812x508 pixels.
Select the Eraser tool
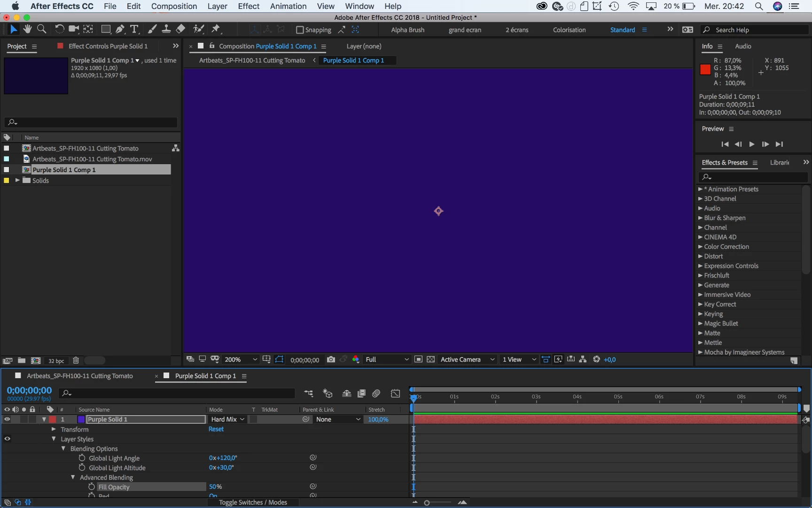180,29
